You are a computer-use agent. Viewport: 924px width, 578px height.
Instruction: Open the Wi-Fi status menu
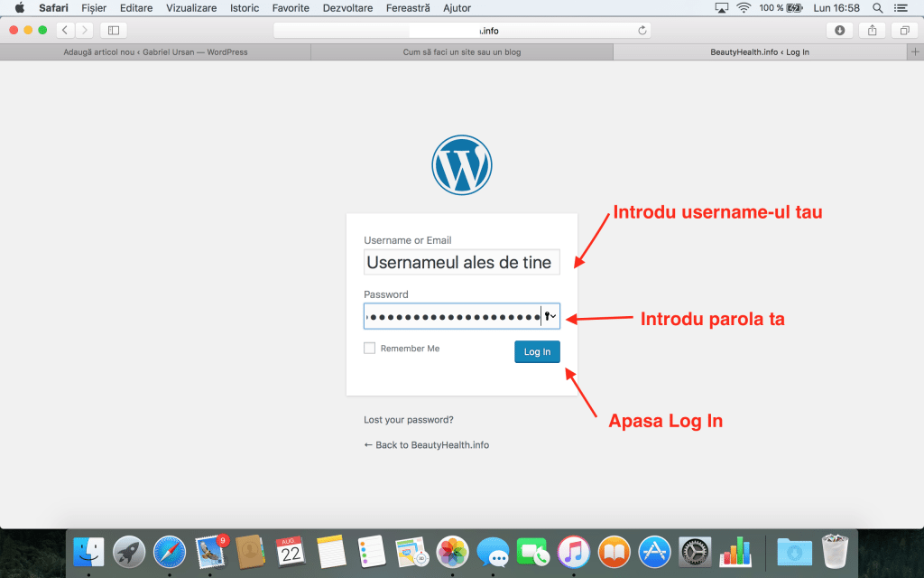point(744,7)
